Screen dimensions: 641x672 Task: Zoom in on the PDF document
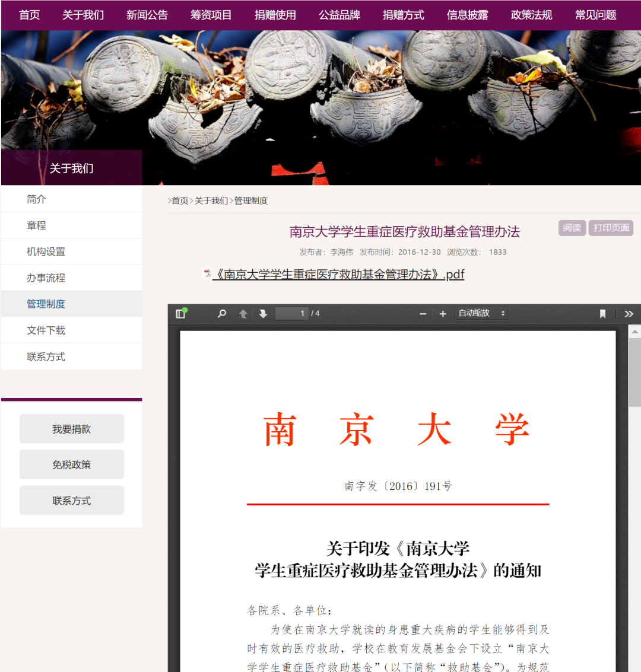click(x=443, y=313)
